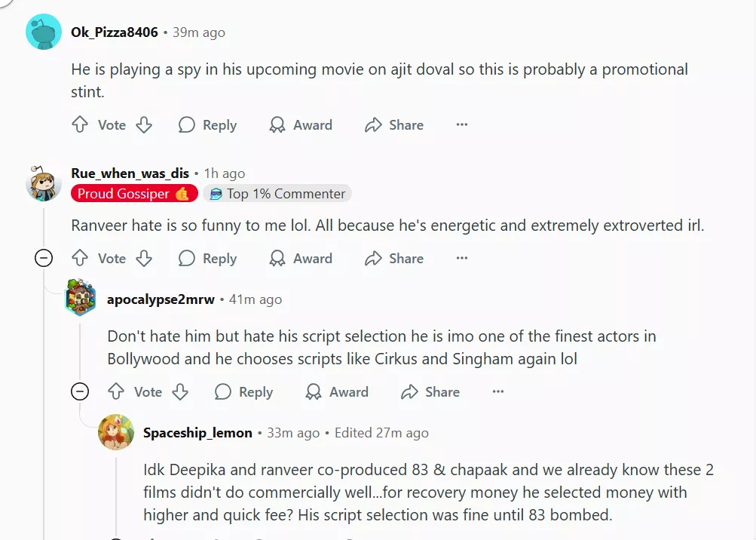Viewport: 756px width, 540px height.
Task: Open Rue_when_was_dis username link
Action: click(130, 173)
